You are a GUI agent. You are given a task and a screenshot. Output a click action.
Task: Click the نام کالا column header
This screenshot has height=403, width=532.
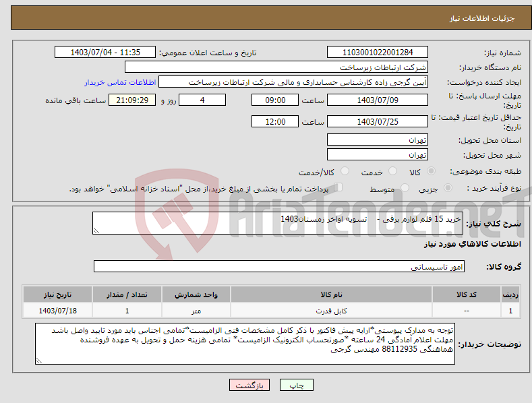click(331, 294)
